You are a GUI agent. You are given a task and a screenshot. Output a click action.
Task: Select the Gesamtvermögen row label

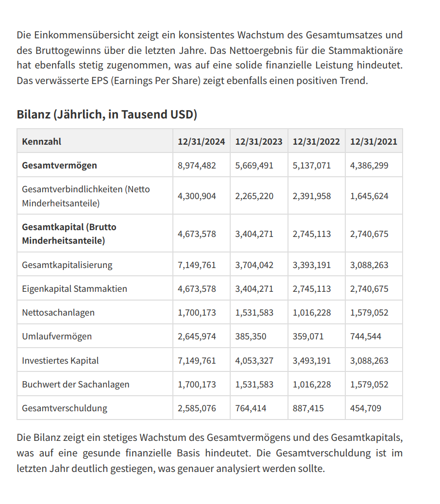coord(59,165)
